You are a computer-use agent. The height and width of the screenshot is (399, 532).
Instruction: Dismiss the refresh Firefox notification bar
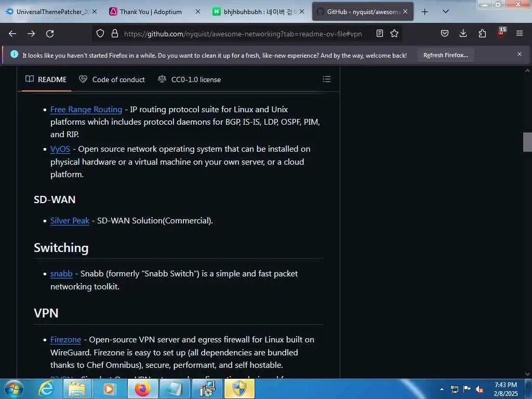(x=520, y=54)
